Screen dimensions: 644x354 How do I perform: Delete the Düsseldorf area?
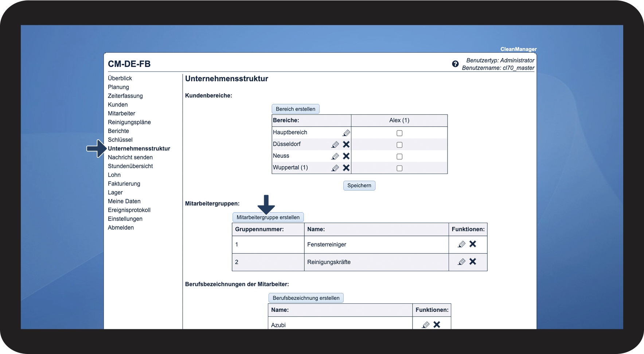point(346,144)
